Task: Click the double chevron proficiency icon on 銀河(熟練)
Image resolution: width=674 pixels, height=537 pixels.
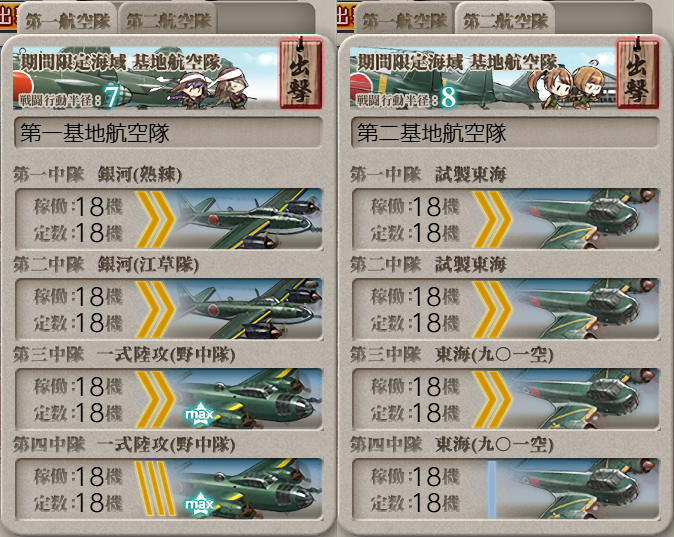Action: pos(155,219)
